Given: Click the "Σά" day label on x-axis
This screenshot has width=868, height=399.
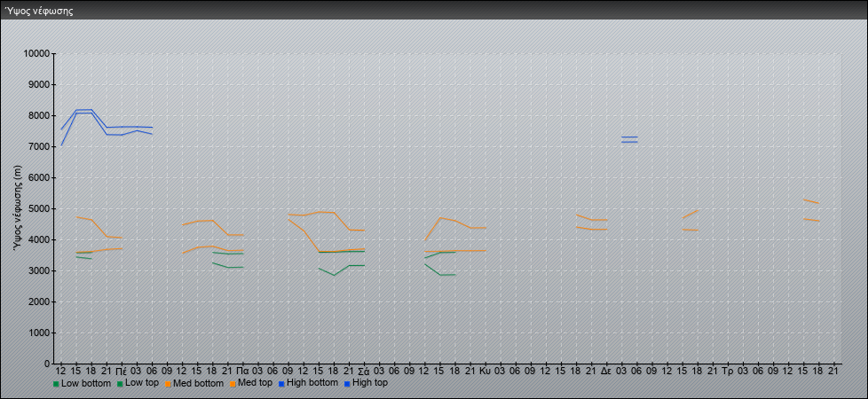Looking at the screenshot, I should pyautogui.click(x=364, y=371).
